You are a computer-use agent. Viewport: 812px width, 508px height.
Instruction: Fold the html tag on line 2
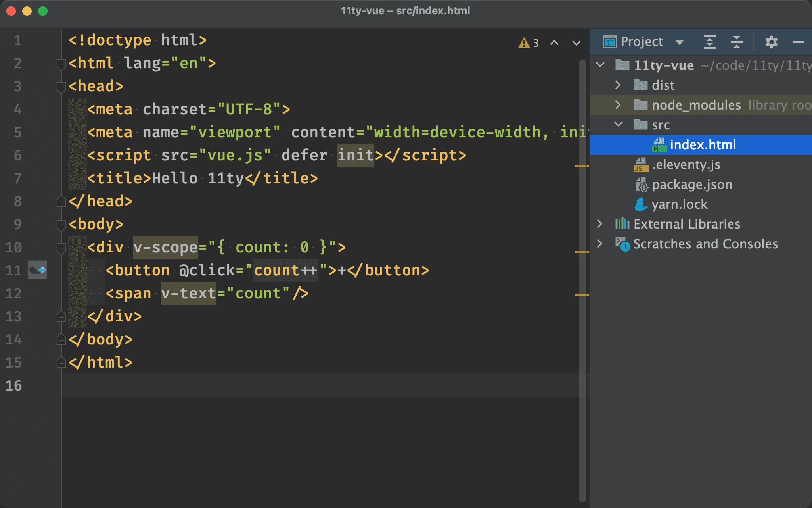[x=61, y=64]
